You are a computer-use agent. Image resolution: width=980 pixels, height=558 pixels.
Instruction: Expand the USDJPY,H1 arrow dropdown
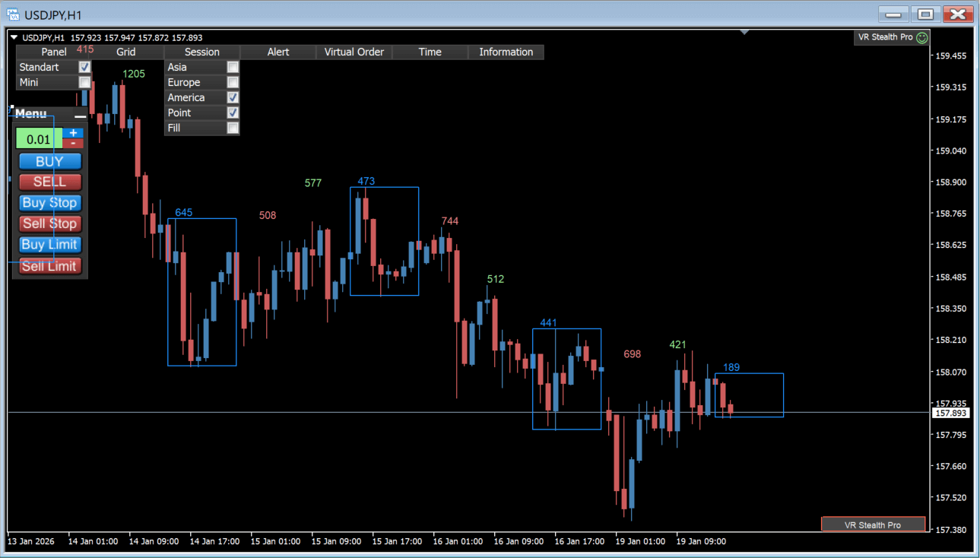coord(14,37)
